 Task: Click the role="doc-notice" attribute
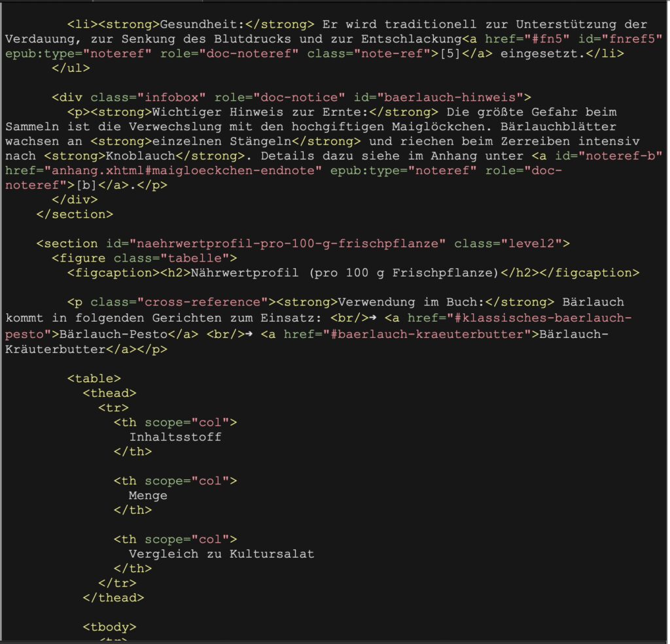pyautogui.click(x=279, y=97)
